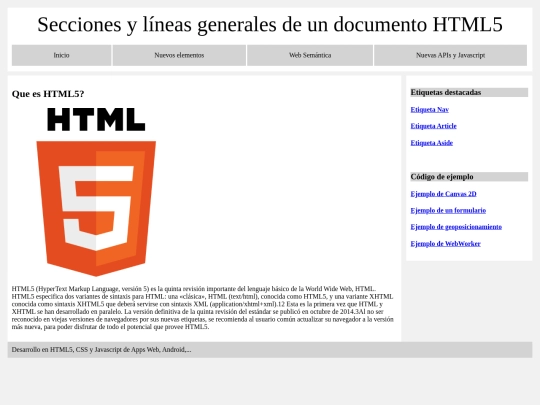
Task: Visit the Etiqueta Aside link
Action: click(x=432, y=143)
